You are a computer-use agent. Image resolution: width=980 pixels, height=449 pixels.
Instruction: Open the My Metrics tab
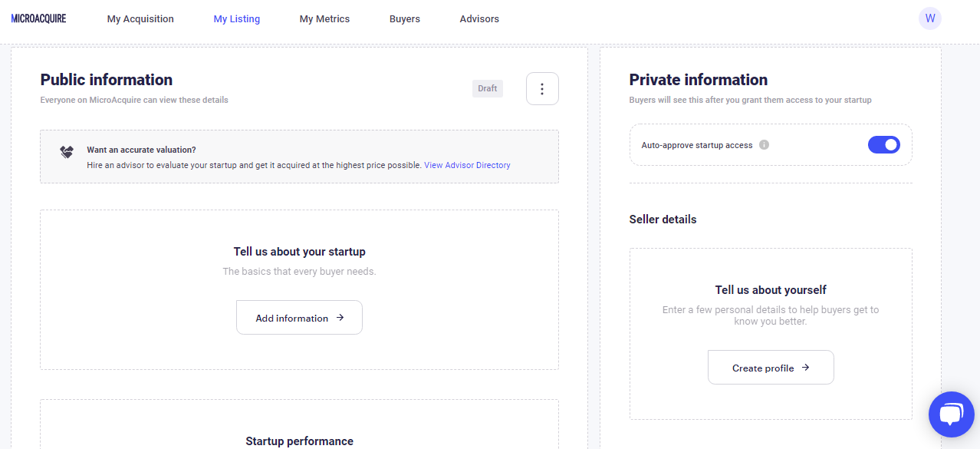click(324, 19)
